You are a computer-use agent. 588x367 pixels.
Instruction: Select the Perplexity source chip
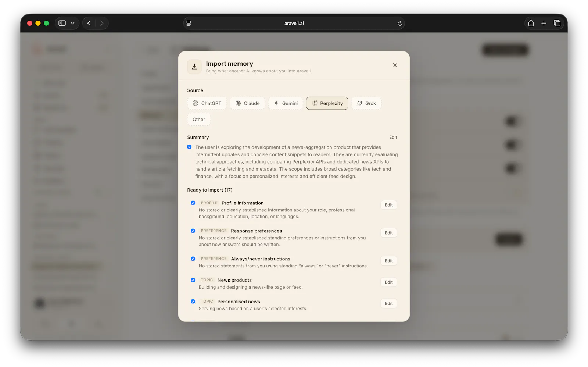[327, 103]
